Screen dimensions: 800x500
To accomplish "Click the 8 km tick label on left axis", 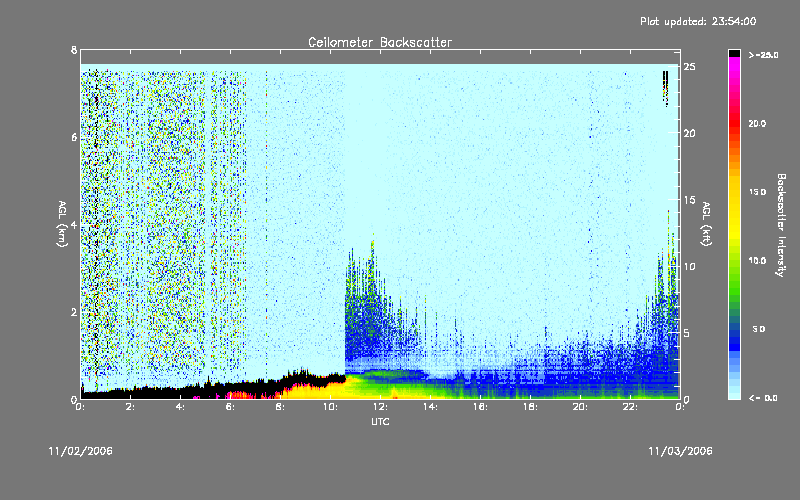I will 74,50.
